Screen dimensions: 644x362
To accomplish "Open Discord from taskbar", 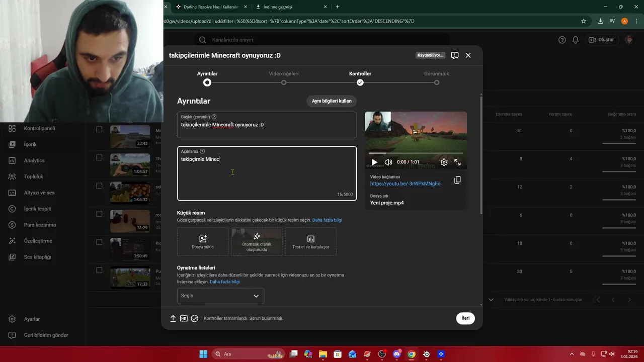I will pos(397,354).
